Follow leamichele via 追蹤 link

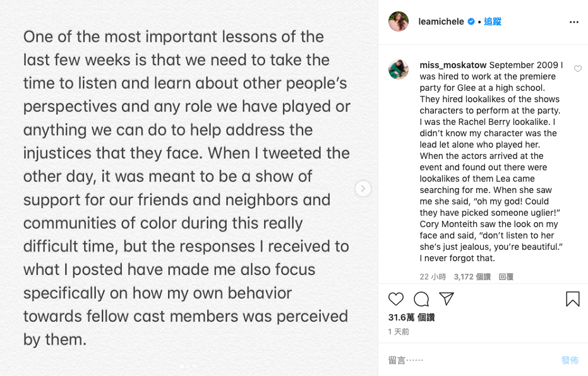(x=493, y=22)
